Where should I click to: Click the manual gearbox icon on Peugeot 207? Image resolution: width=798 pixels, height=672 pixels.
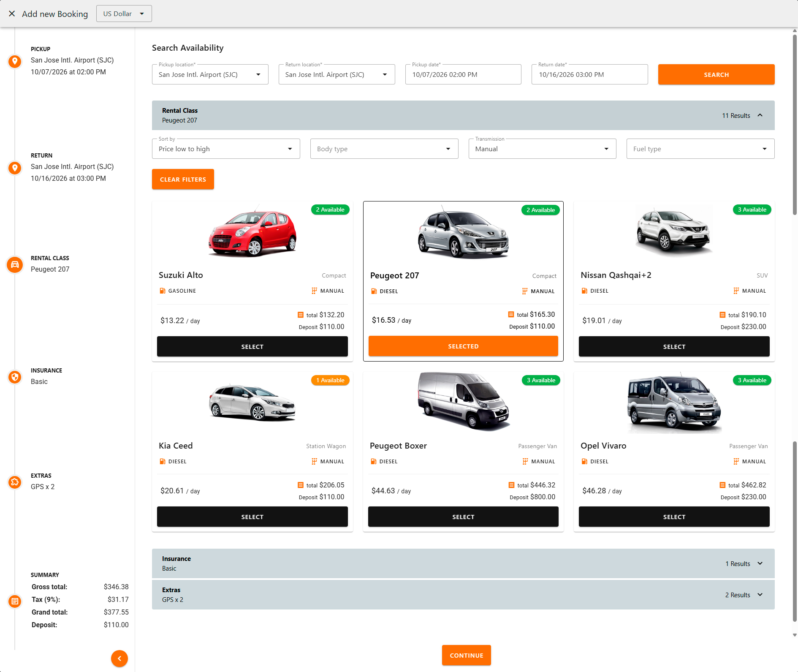[525, 291]
